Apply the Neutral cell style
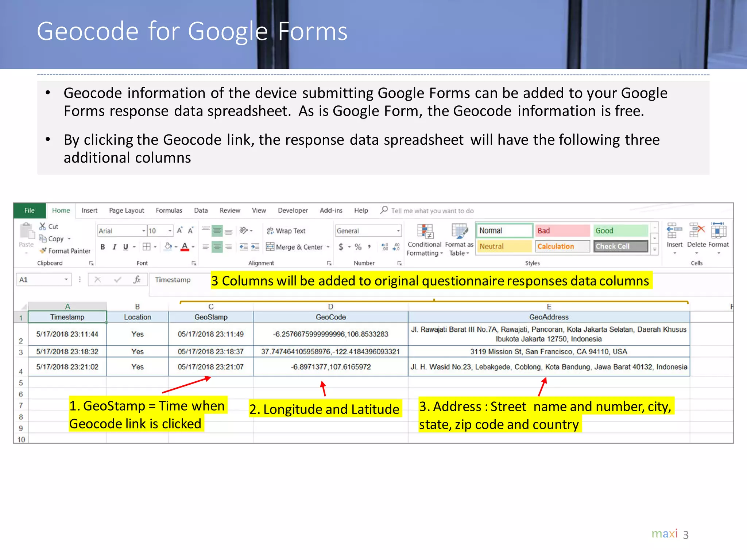 [504, 246]
